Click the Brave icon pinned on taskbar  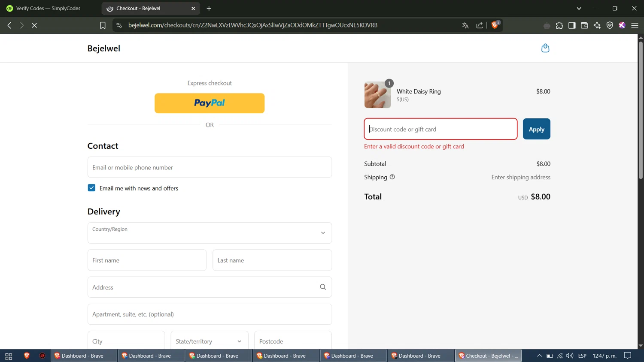click(27, 356)
